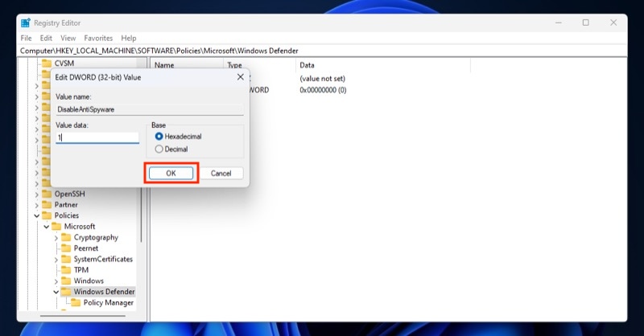Select the Microsoft folder icon
Image resolution: width=644 pixels, height=336 pixels.
coord(56,227)
